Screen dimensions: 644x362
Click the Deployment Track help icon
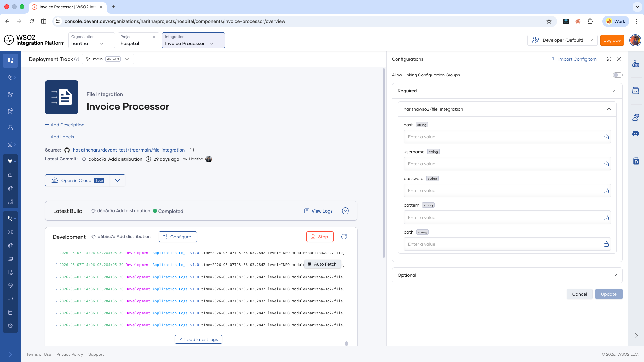(x=77, y=59)
